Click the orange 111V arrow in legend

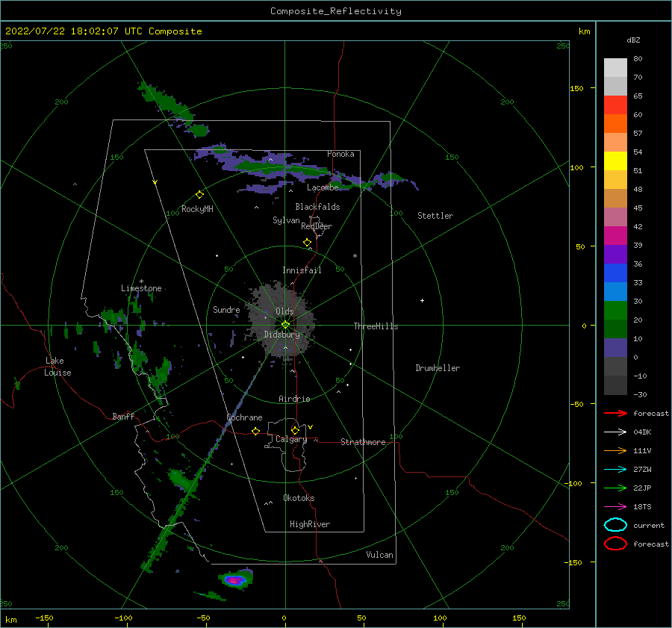615,450
